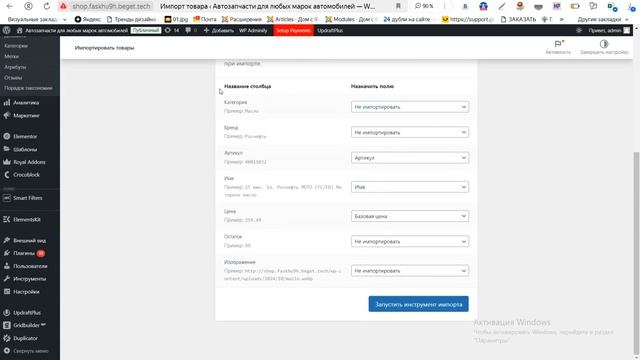Open Smart Filters in the sidebar
Screen dimensions: 640x360
click(x=27, y=198)
